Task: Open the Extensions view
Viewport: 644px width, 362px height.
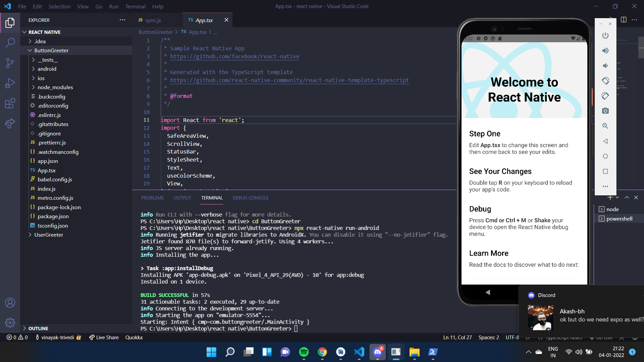Action: pyautogui.click(x=10, y=103)
